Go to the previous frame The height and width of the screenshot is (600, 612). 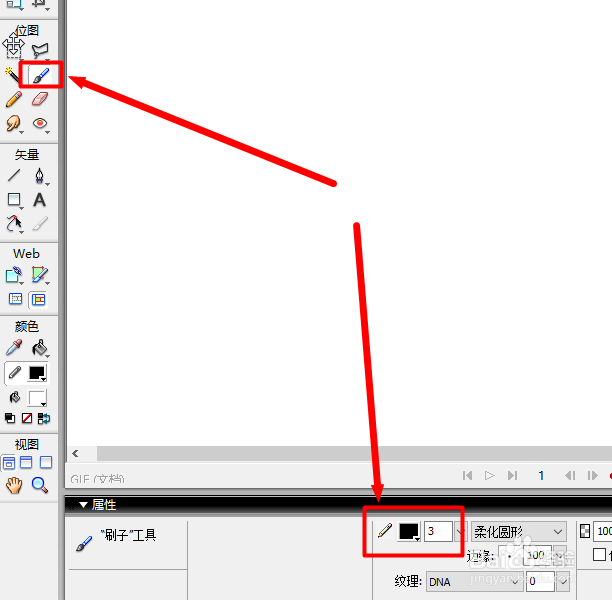click(x=570, y=475)
